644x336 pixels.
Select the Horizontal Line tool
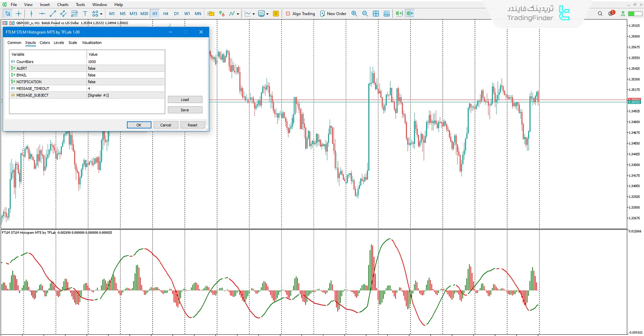[42, 13]
